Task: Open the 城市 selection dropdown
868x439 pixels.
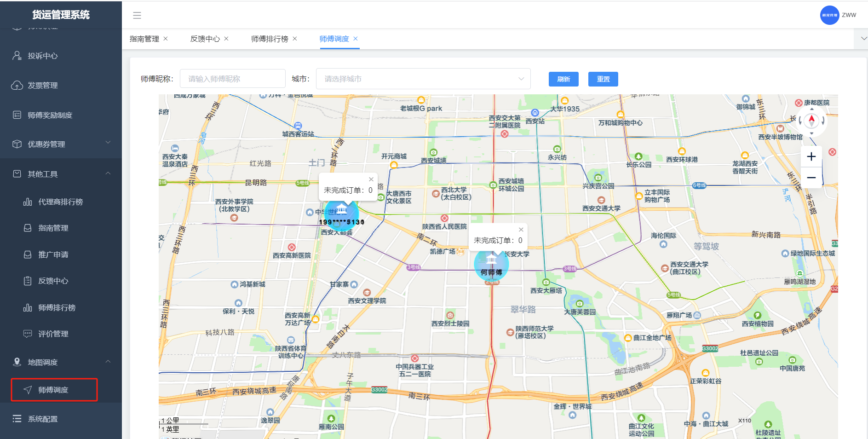Action: tap(423, 79)
